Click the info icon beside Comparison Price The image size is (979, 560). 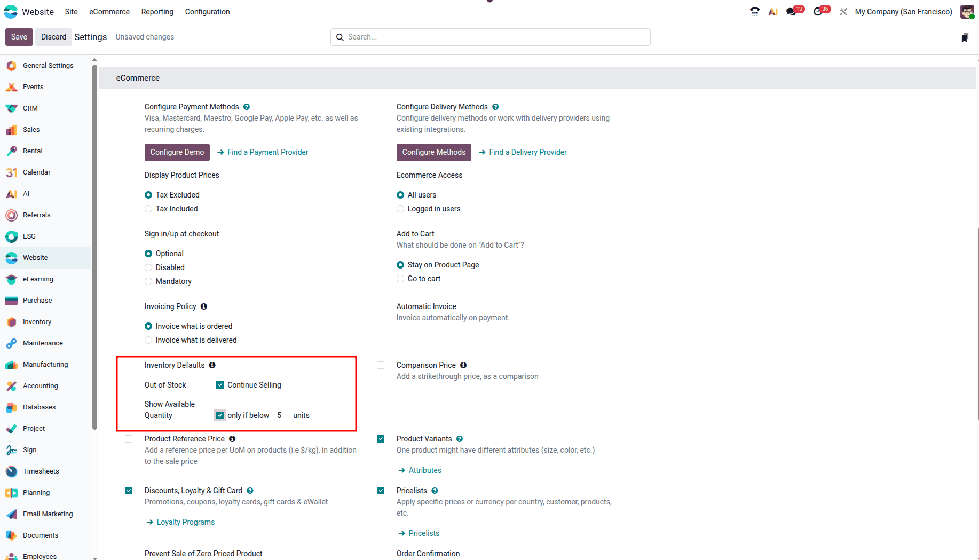[463, 365]
